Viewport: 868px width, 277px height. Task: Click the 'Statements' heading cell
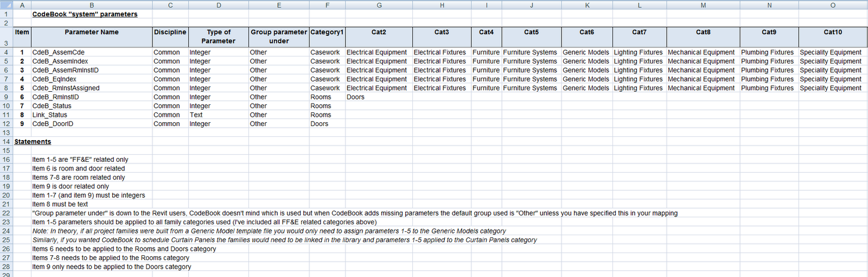click(x=33, y=142)
